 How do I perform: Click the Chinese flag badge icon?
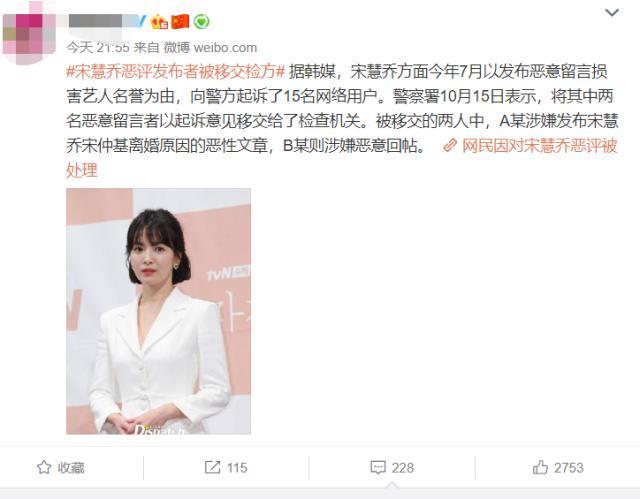[x=180, y=21]
